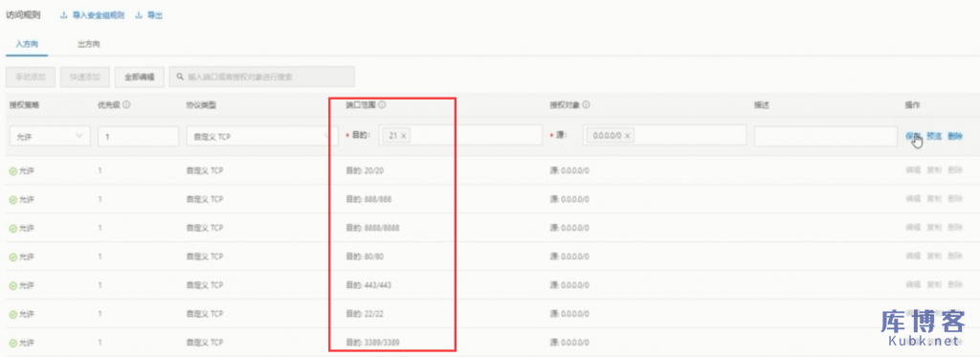
Task: Click 删除 in the 20/20 row
Action: tap(955, 170)
